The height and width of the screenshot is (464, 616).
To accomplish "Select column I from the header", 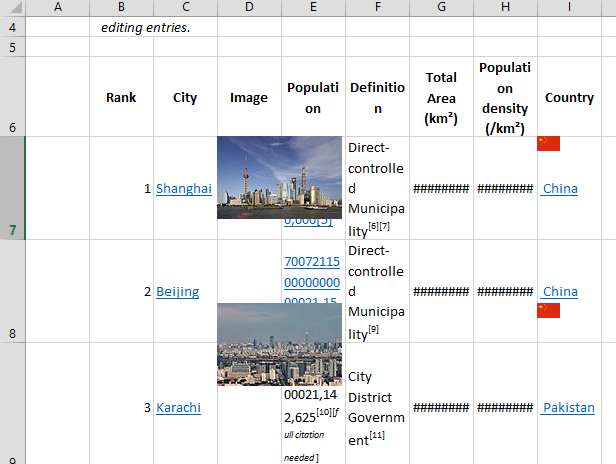I will click(x=569, y=8).
